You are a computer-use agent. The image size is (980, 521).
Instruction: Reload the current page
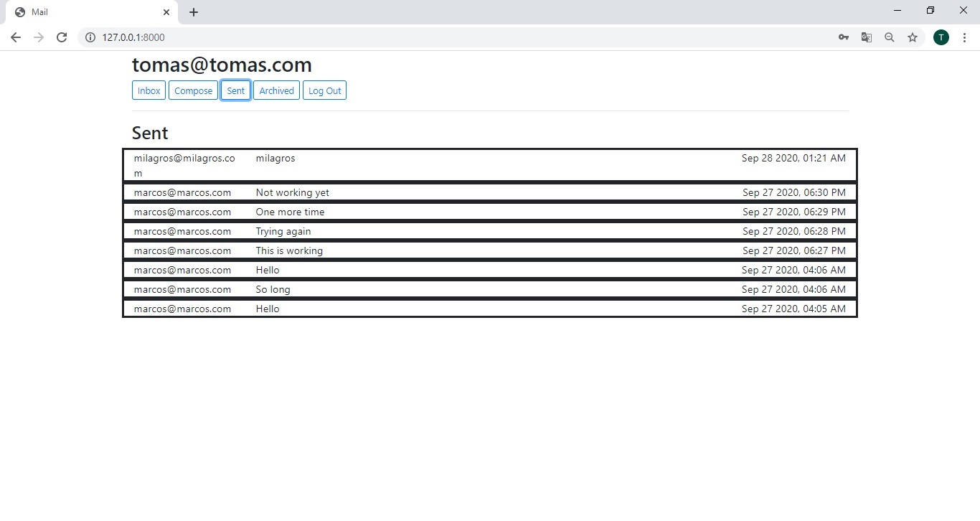(62, 37)
